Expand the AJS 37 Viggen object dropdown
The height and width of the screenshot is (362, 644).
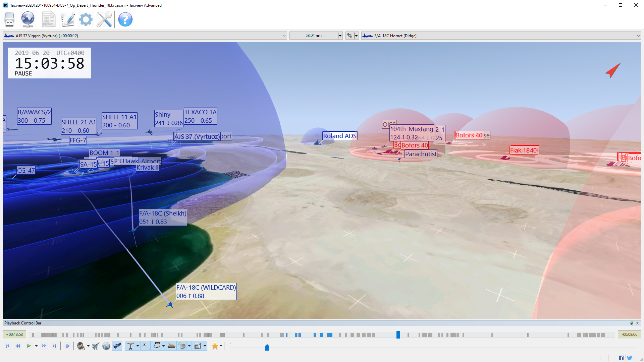click(x=284, y=36)
